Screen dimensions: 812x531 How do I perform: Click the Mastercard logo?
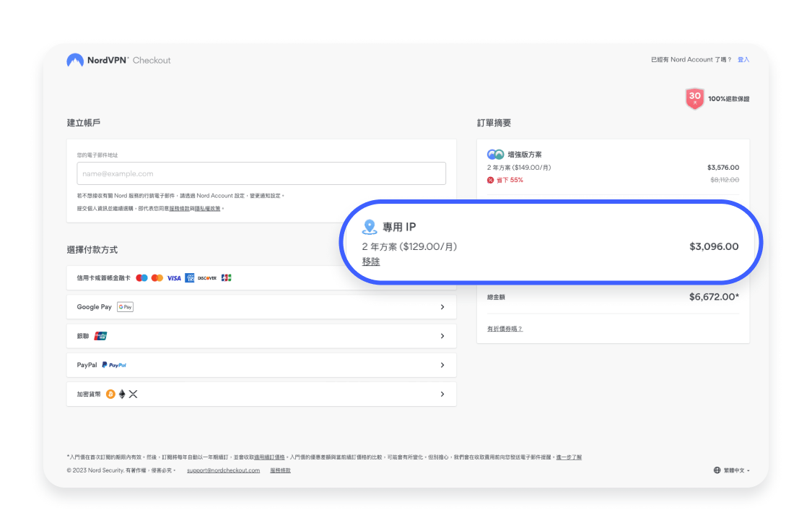tap(157, 278)
